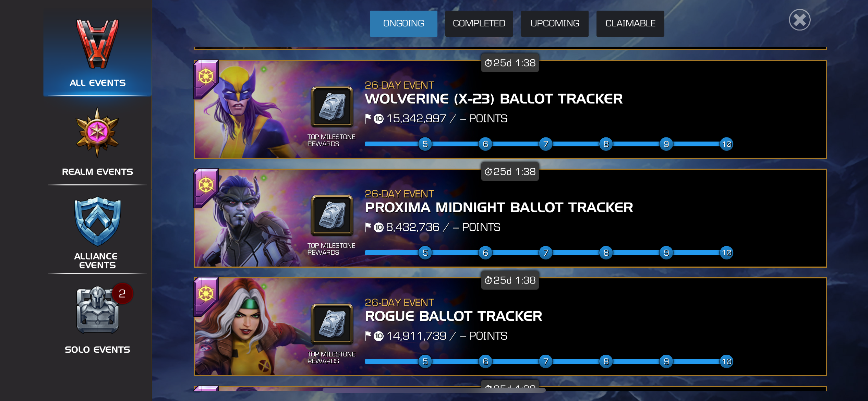
Task: Select the Realm Events star badge icon
Action: point(97,133)
